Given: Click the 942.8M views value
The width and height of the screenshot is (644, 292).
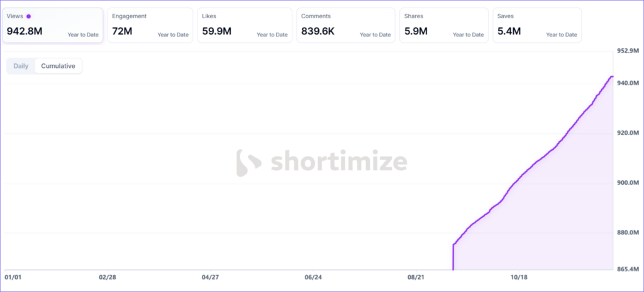Looking at the screenshot, I should coord(25,31).
